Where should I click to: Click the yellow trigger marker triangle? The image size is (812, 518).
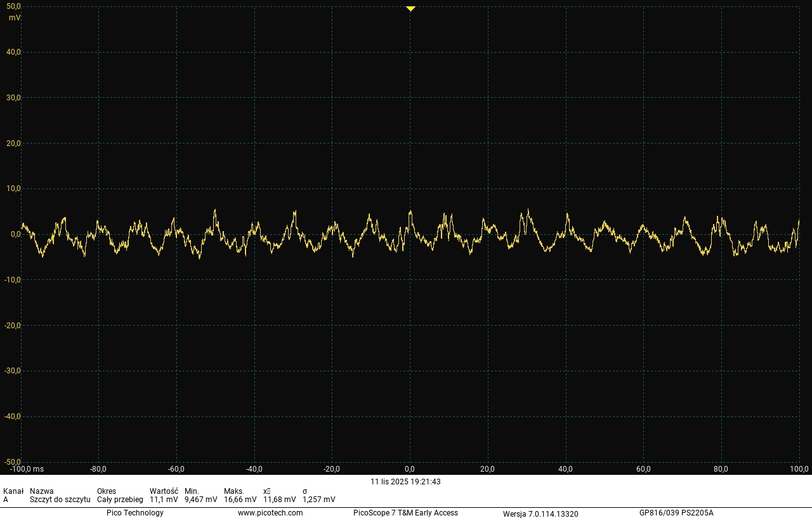(410, 8)
